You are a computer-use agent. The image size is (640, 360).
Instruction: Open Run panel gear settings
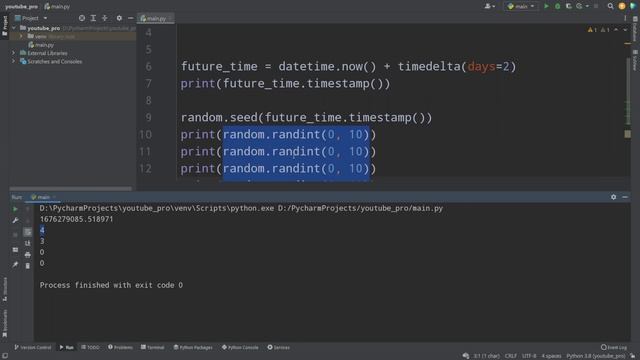click(613, 197)
